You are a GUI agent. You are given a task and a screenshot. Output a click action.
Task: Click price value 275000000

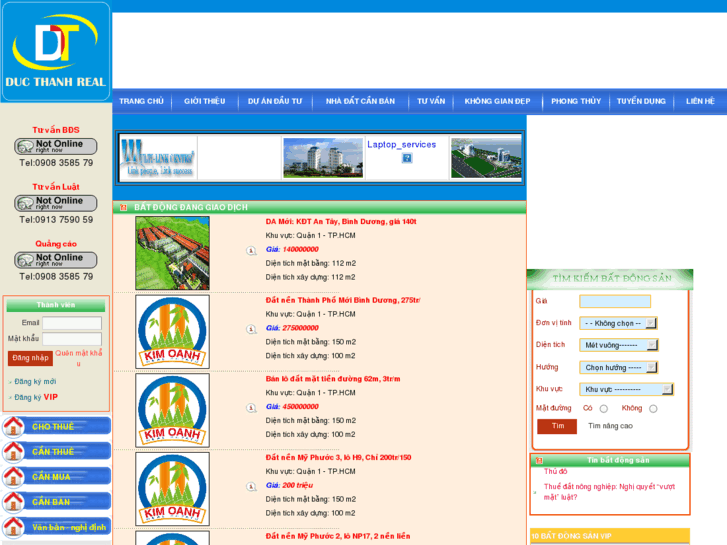pyautogui.click(x=300, y=328)
